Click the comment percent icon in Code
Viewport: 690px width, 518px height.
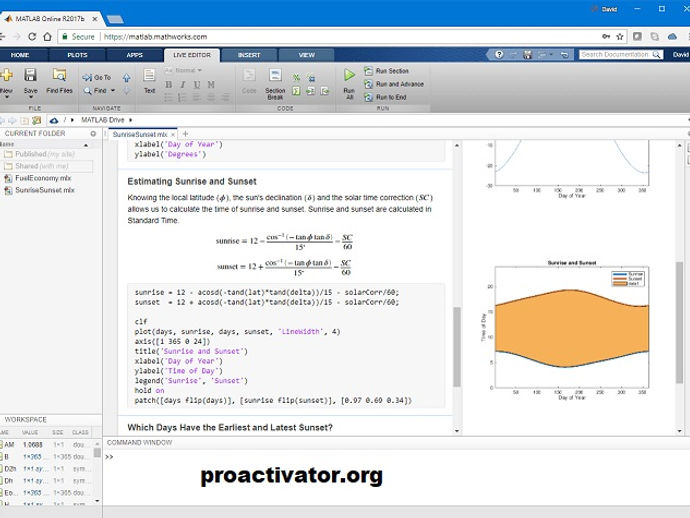click(297, 78)
